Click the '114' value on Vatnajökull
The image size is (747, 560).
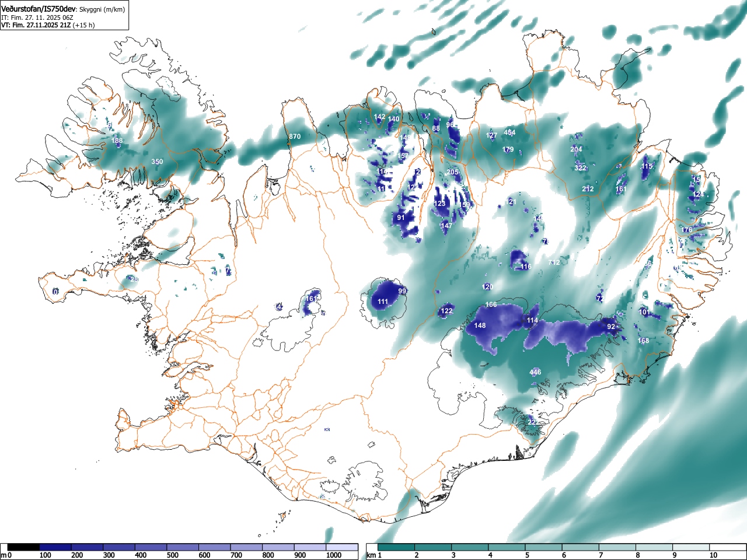[532, 320]
